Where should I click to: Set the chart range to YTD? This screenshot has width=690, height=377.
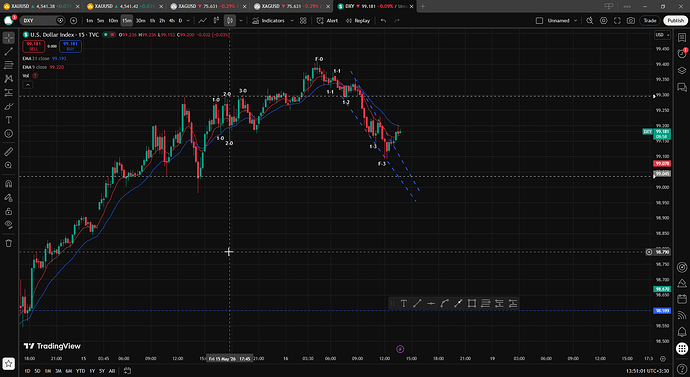[x=81, y=371]
